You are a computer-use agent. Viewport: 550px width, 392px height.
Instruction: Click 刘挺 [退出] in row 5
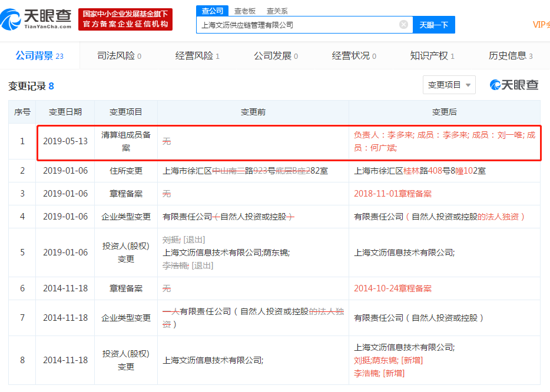click(184, 240)
